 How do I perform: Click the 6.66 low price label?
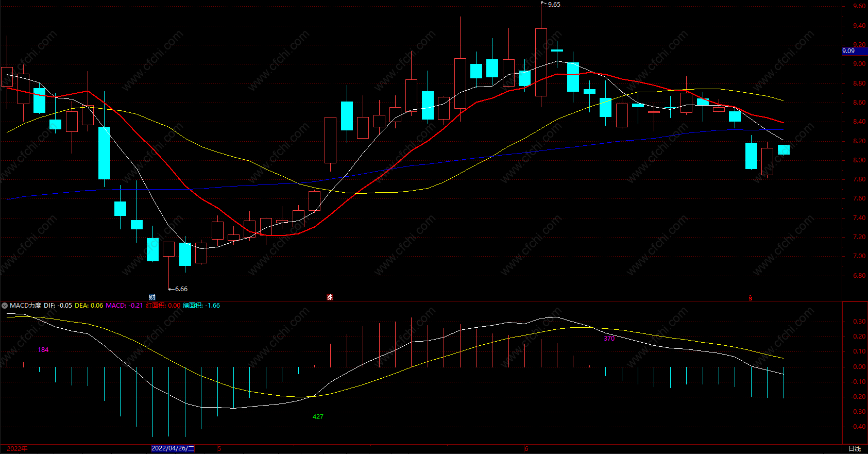pos(181,289)
